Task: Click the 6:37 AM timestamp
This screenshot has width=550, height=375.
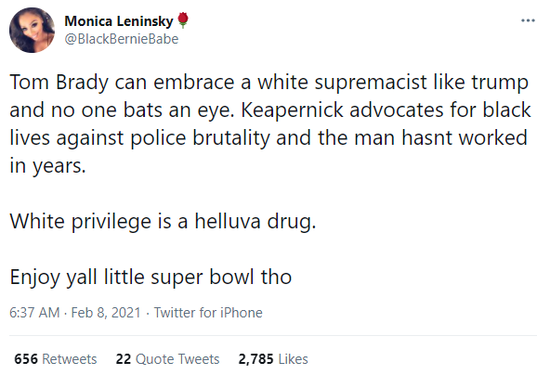Action: [34, 313]
